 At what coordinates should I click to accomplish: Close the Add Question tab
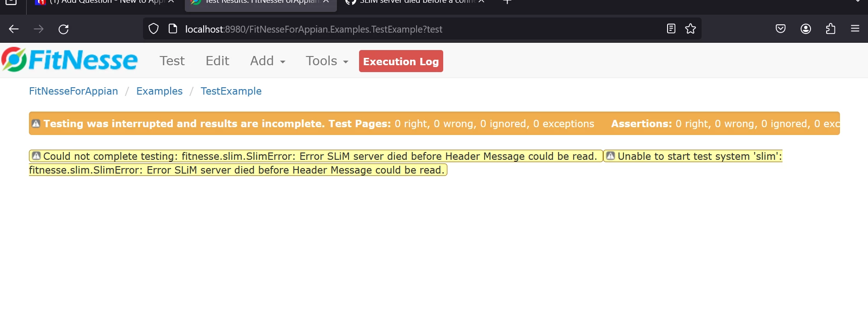pyautogui.click(x=171, y=1)
